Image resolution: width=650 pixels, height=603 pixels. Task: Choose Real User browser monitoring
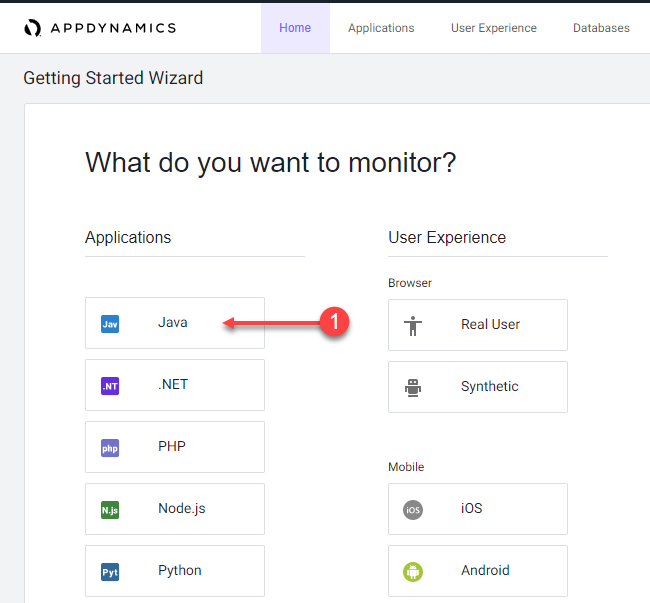[x=478, y=325]
